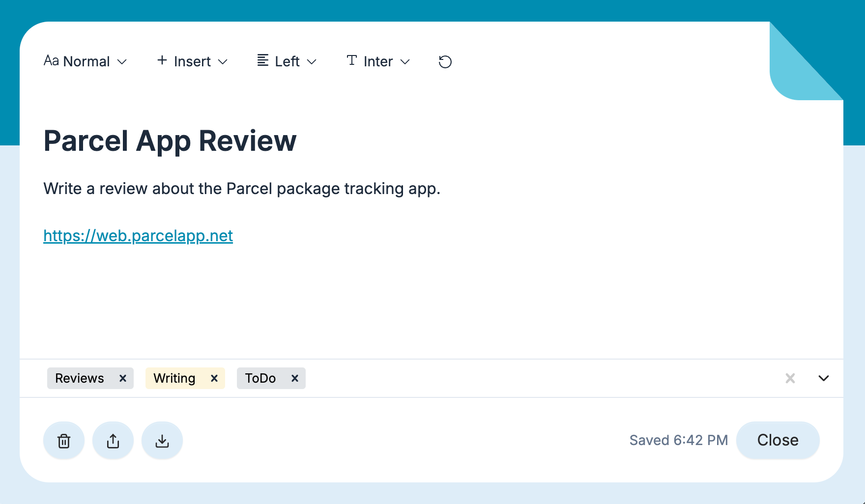The height and width of the screenshot is (504, 865).
Task: Open the Insert menu
Action: [x=192, y=61]
